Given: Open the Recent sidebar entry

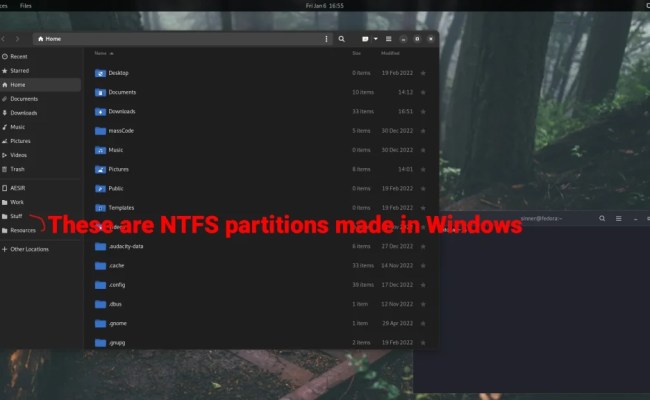Looking at the screenshot, I should point(40,56).
